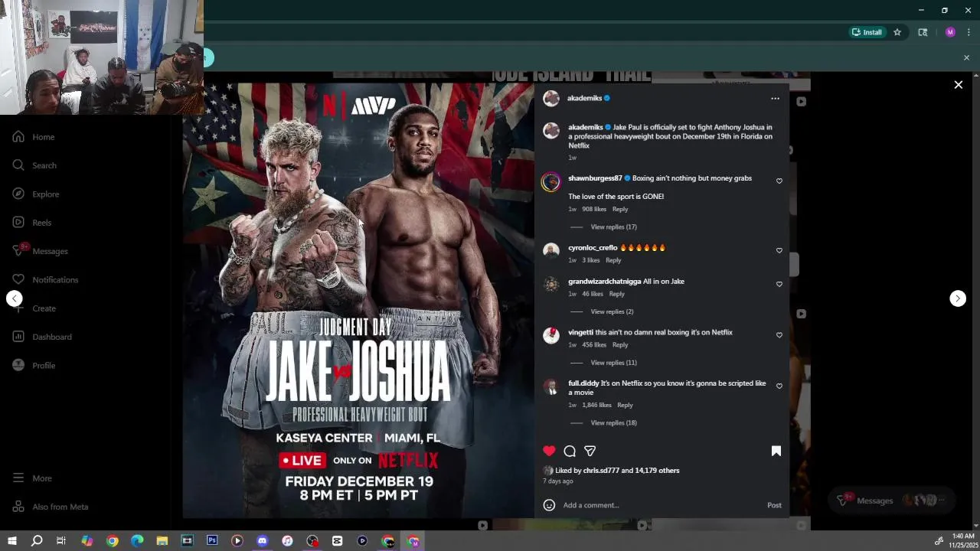Open the Dashboard page
Screen dimensions: 980x551
[41, 337]
